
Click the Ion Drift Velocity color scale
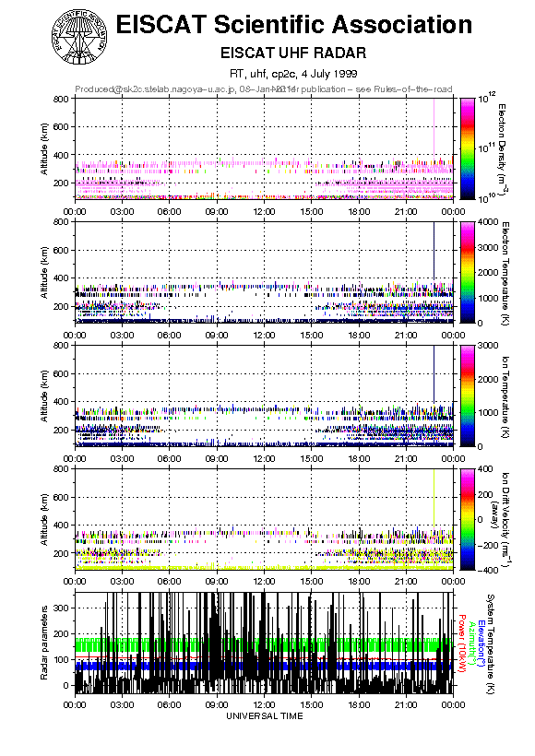click(467, 519)
